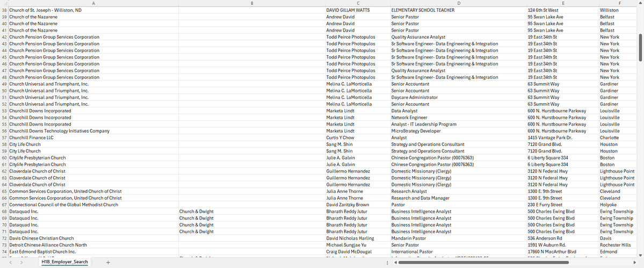Select cell '1415 Vantage Park Dr.'
This screenshot has width=644, height=268.
pyautogui.click(x=563, y=137)
